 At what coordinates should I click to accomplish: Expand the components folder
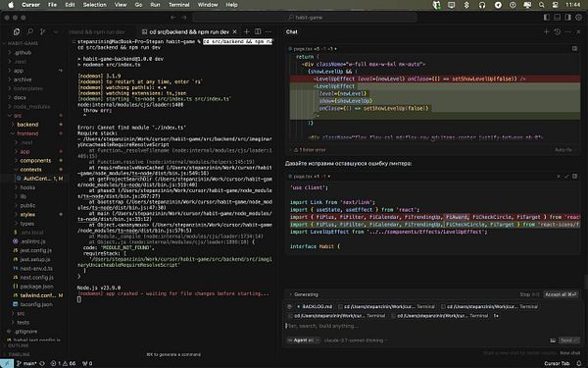(35, 160)
